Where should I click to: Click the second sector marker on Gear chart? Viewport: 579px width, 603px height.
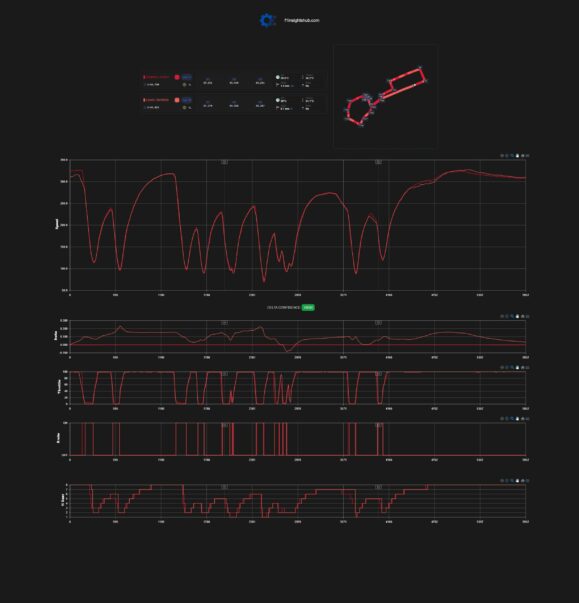[x=378, y=487]
